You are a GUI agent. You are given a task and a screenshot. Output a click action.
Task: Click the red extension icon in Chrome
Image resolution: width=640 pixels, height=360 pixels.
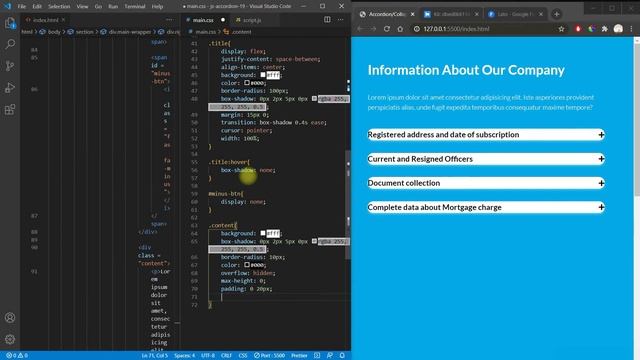pyautogui.click(x=578, y=29)
